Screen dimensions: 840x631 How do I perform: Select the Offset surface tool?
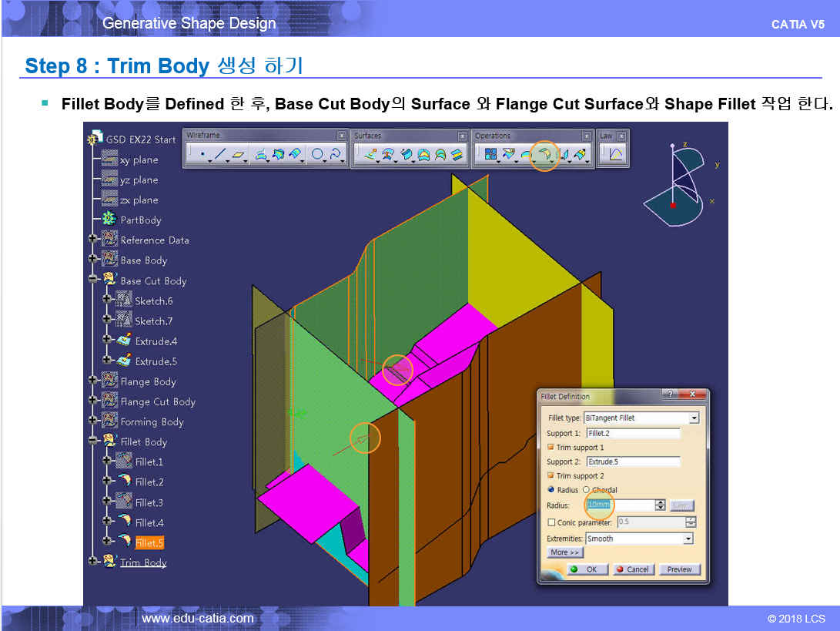pyautogui.click(x=388, y=154)
